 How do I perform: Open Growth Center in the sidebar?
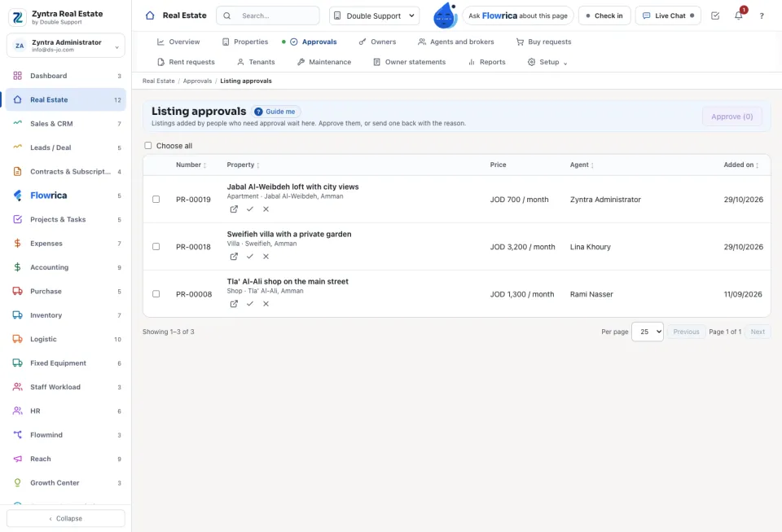[66, 482]
